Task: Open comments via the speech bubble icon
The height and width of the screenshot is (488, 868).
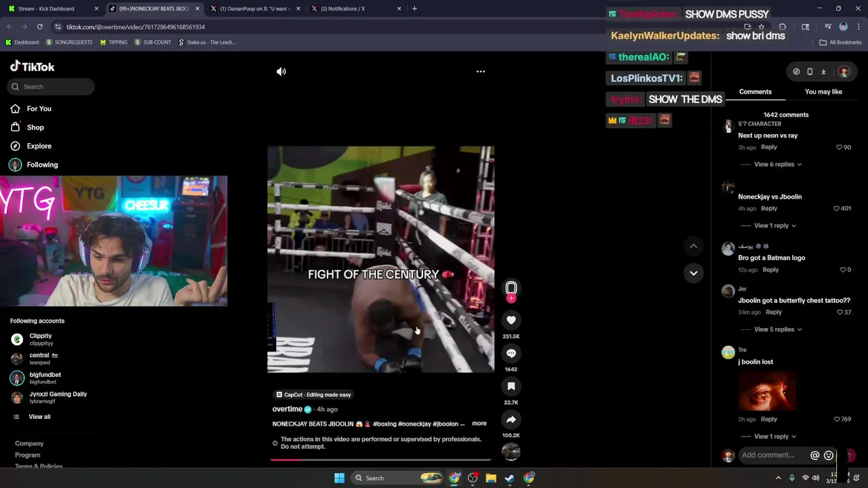Action: click(511, 353)
